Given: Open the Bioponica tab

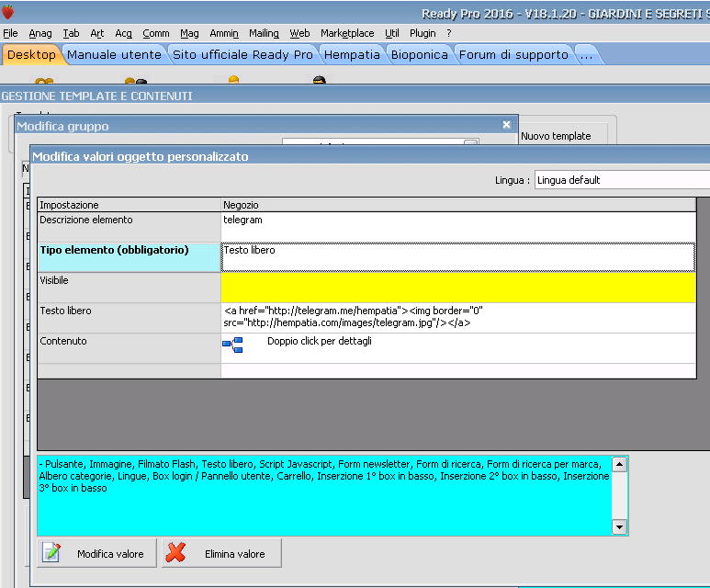Looking at the screenshot, I should click(x=420, y=55).
